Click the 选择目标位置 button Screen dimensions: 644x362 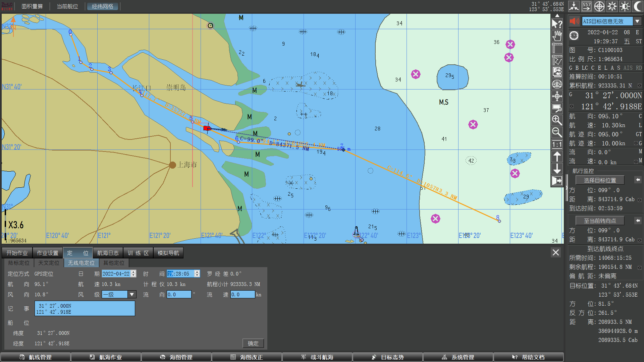600,180
